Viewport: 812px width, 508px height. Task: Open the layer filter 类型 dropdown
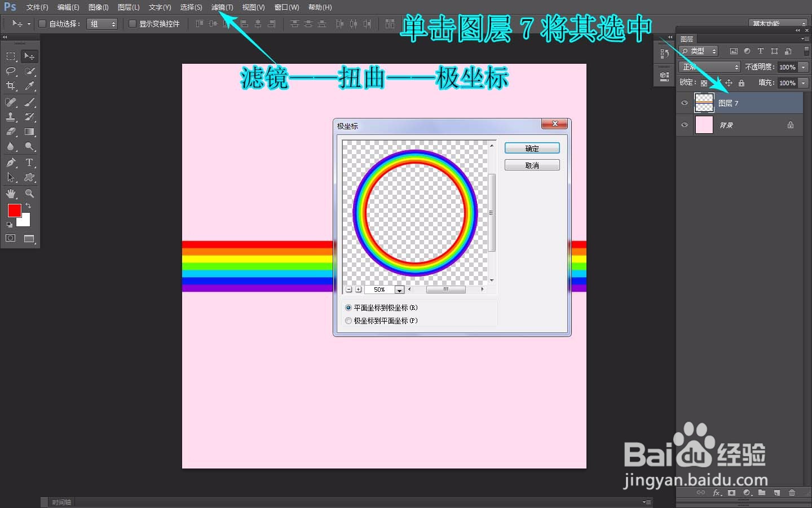(x=698, y=51)
